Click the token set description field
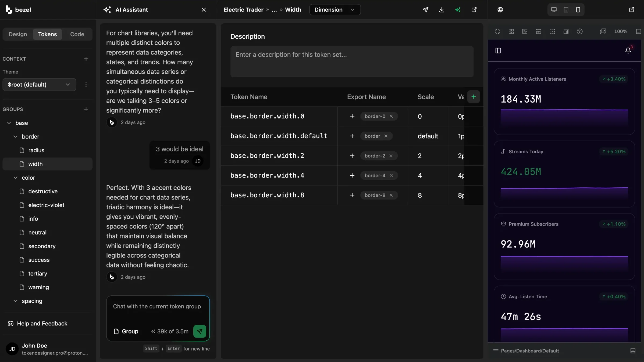 coord(352,61)
